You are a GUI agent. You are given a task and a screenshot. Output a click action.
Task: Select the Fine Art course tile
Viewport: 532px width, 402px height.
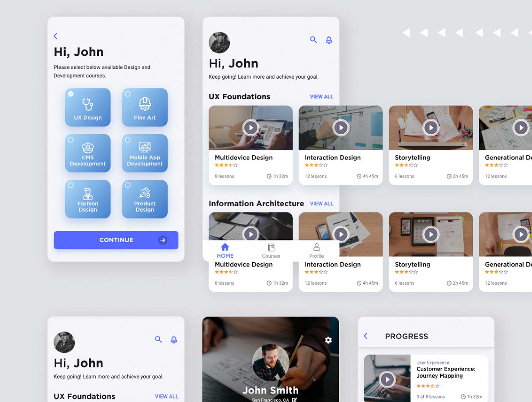coord(145,108)
